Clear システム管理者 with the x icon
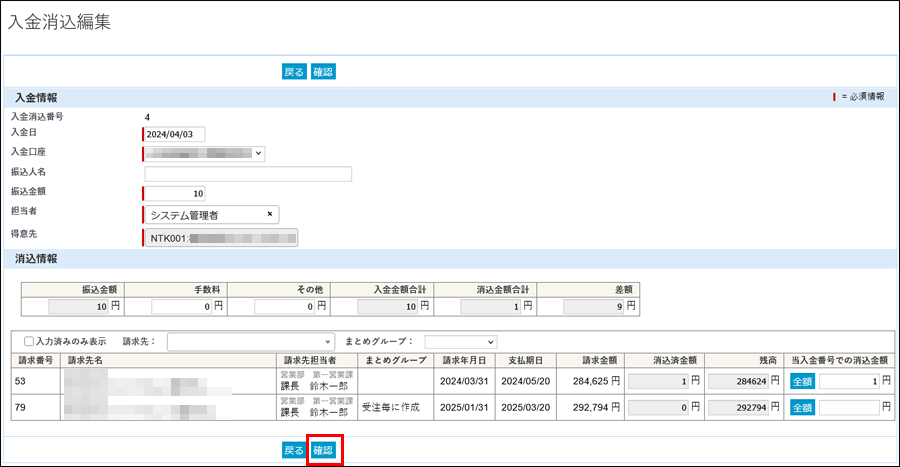 tap(270, 214)
